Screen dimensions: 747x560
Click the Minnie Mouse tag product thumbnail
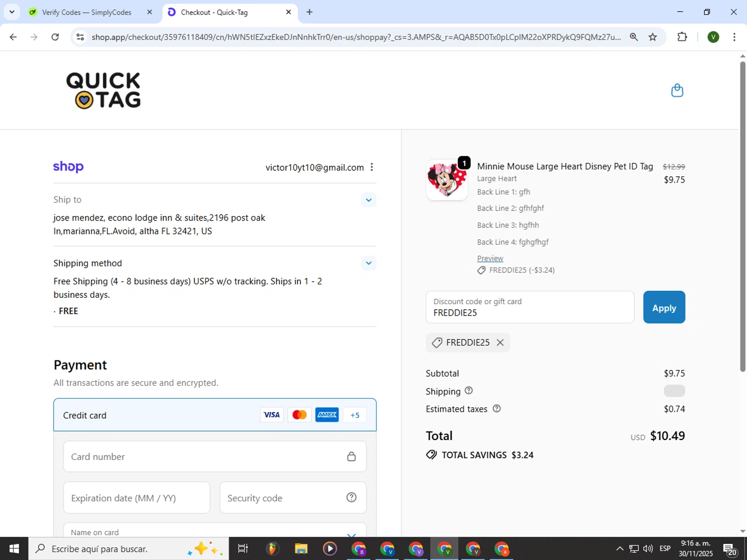coord(447,180)
